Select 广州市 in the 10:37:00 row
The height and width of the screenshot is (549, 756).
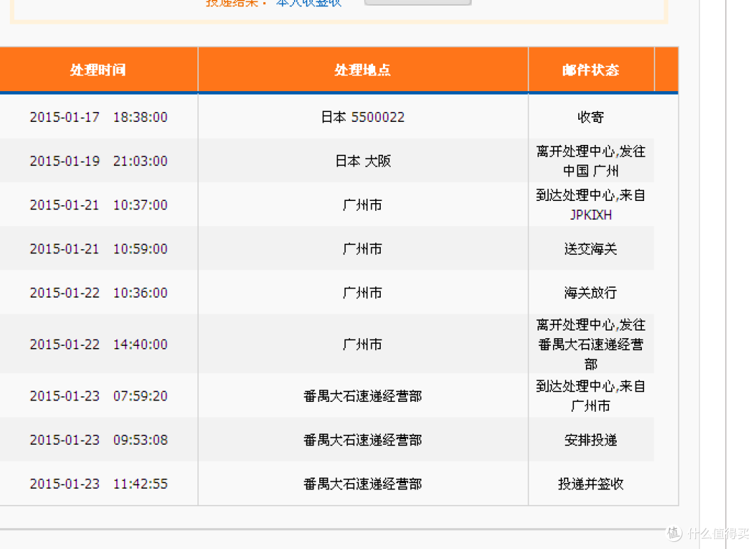click(363, 205)
